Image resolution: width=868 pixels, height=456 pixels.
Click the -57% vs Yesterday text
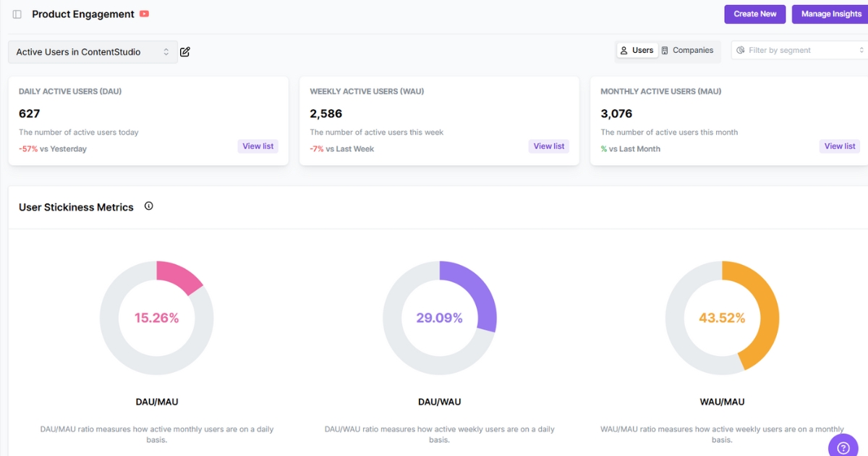[53, 149]
